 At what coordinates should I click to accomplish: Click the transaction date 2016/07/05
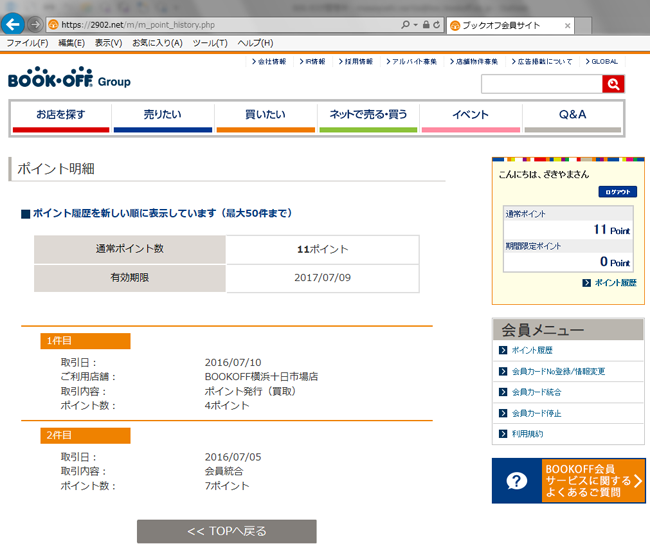click(233, 457)
